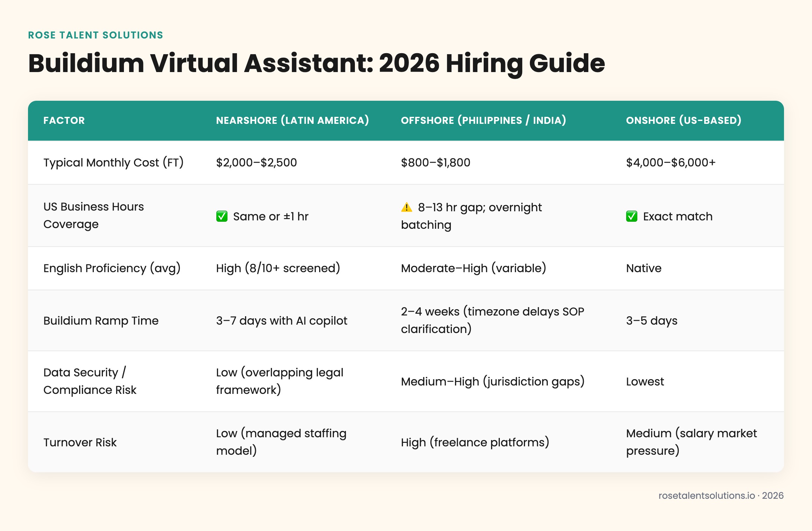Click the 'Native' cell
The width and height of the screenshot is (812, 531).
644,268
